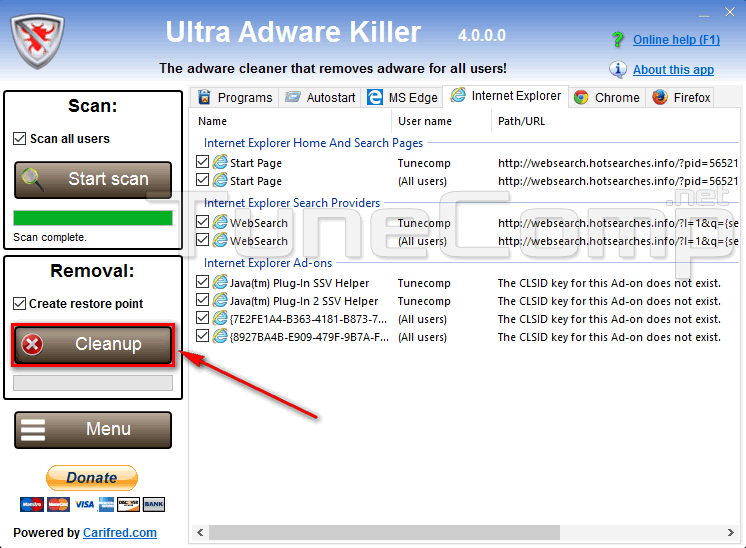Click the IE icon on All users Start Page row
The width and height of the screenshot is (746, 548).
[x=220, y=180]
